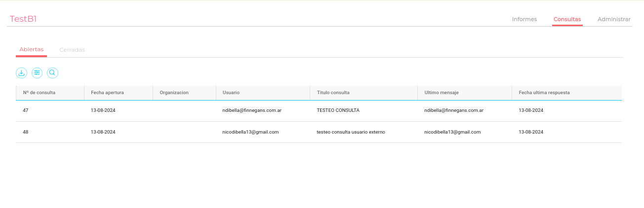
Task: Open the Informes menu
Action: pos(524,19)
